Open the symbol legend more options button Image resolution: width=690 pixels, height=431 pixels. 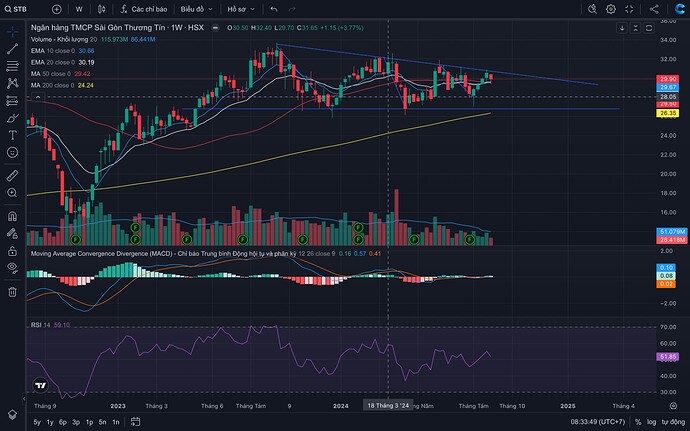(x=215, y=28)
